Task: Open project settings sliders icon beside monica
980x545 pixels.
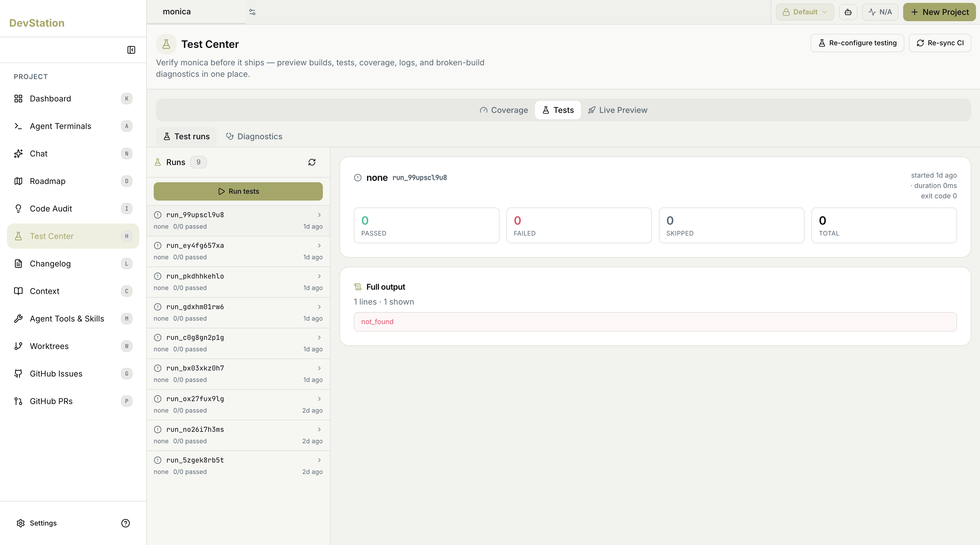Action: pos(252,12)
